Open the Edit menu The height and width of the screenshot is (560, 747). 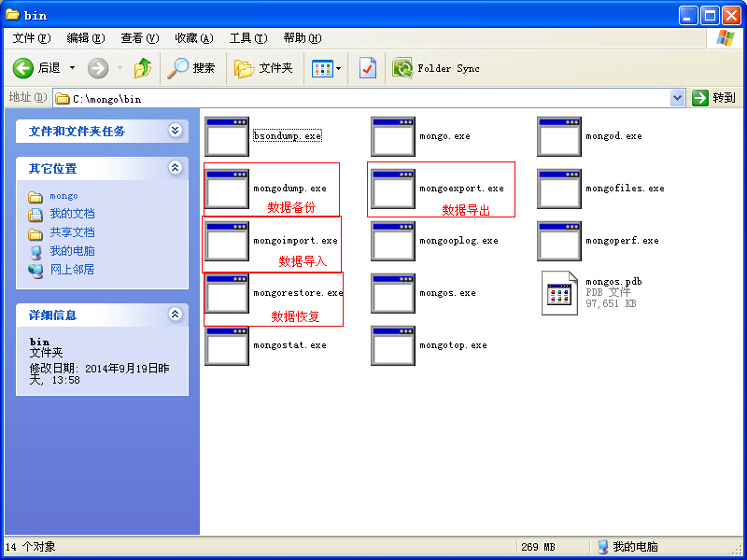[86, 38]
